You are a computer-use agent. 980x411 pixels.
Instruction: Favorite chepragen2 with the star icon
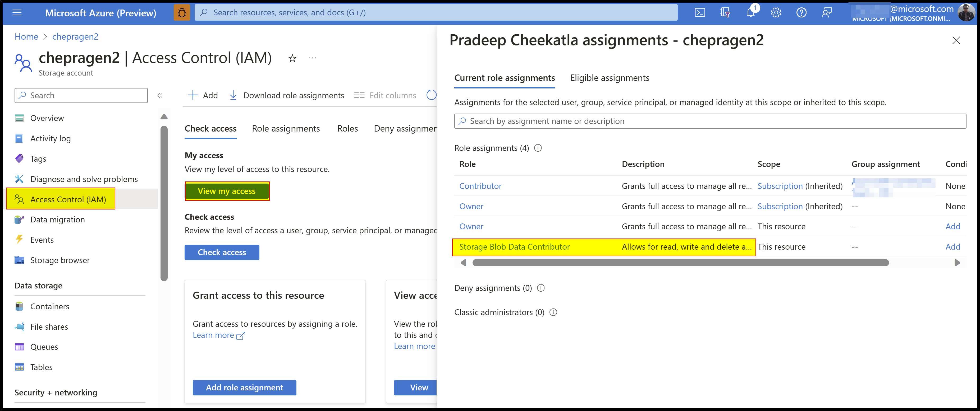point(292,58)
